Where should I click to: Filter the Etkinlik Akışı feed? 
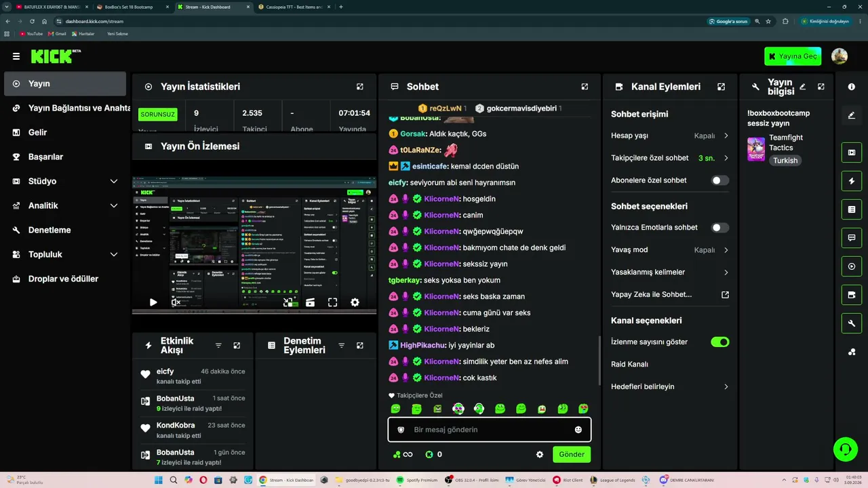pyautogui.click(x=218, y=346)
